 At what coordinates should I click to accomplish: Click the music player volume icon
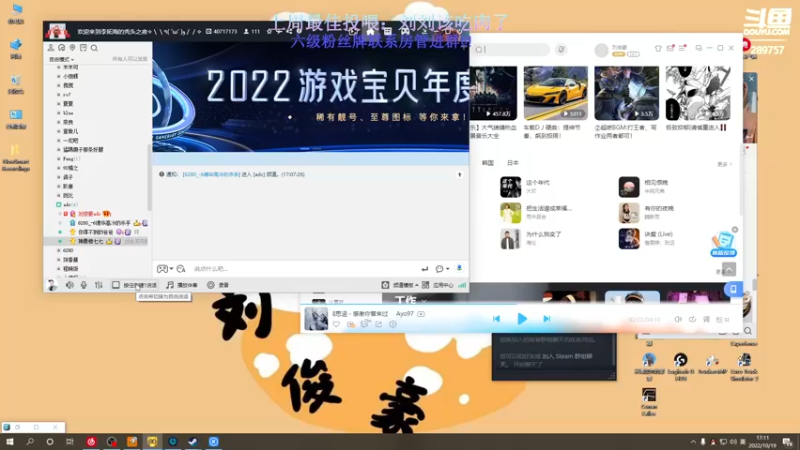(x=678, y=319)
